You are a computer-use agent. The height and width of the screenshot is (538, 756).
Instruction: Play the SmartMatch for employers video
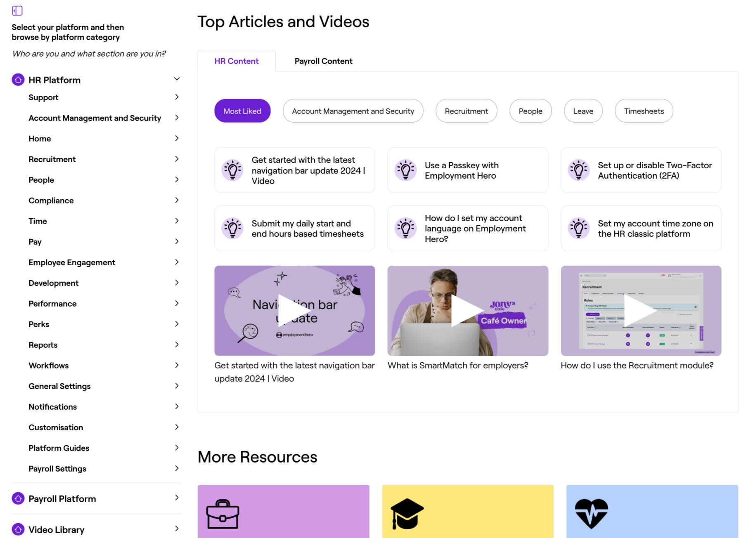coord(467,311)
